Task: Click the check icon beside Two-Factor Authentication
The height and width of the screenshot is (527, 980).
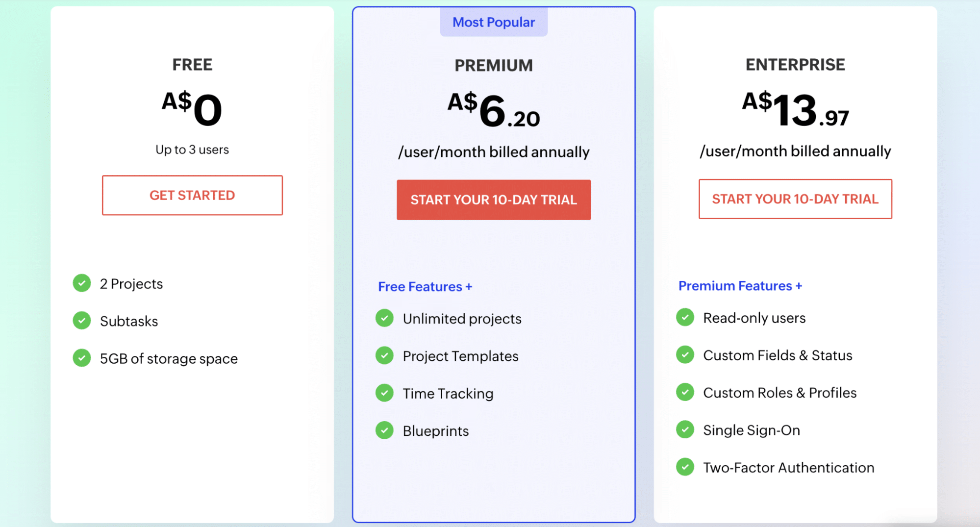Action: (x=685, y=467)
